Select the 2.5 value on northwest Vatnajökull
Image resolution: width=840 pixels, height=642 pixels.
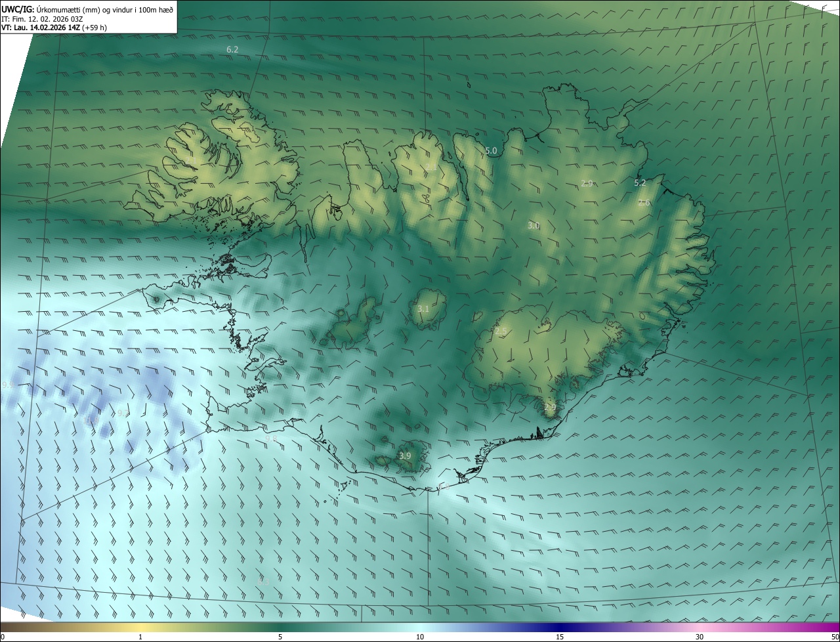pos(501,332)
